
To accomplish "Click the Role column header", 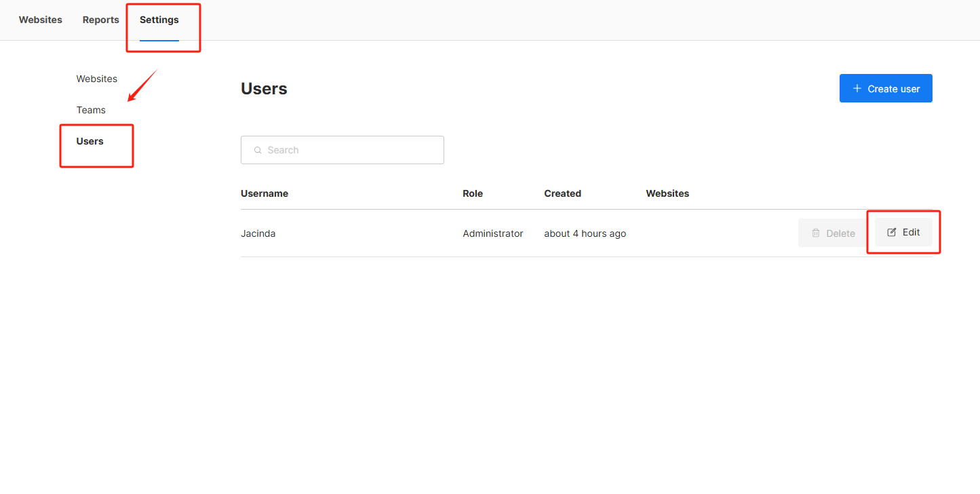I will pyautogui.click(x=473, y=193).
